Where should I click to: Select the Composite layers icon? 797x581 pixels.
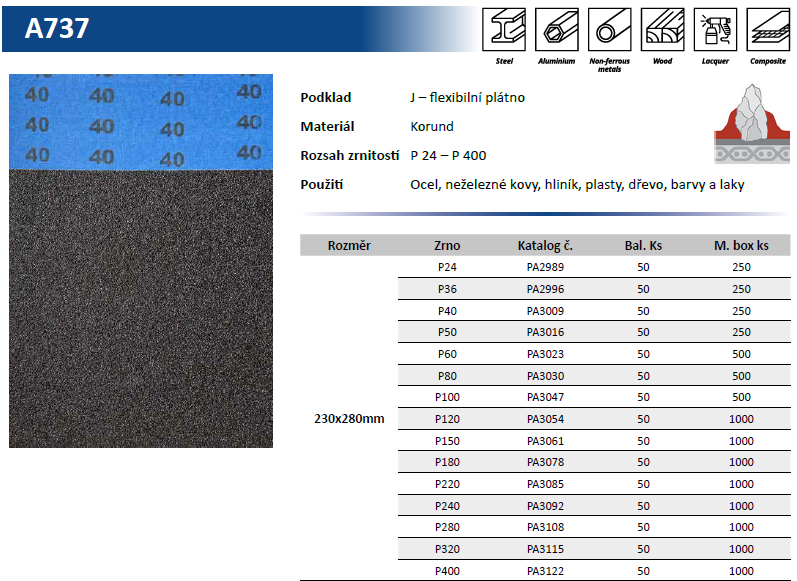coord(768,29)
